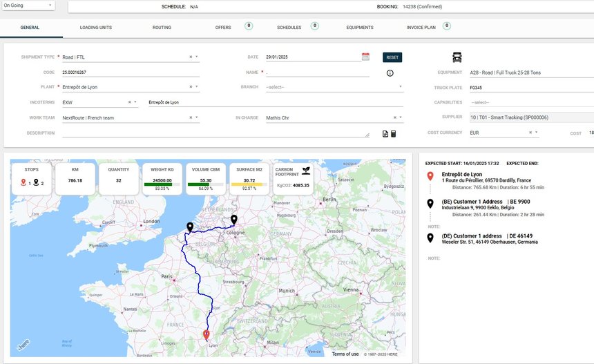The width and height of the screenshot is (594, 364).
Task: Expand the Incoterms dropdown arrow
Action: point(135,102)
